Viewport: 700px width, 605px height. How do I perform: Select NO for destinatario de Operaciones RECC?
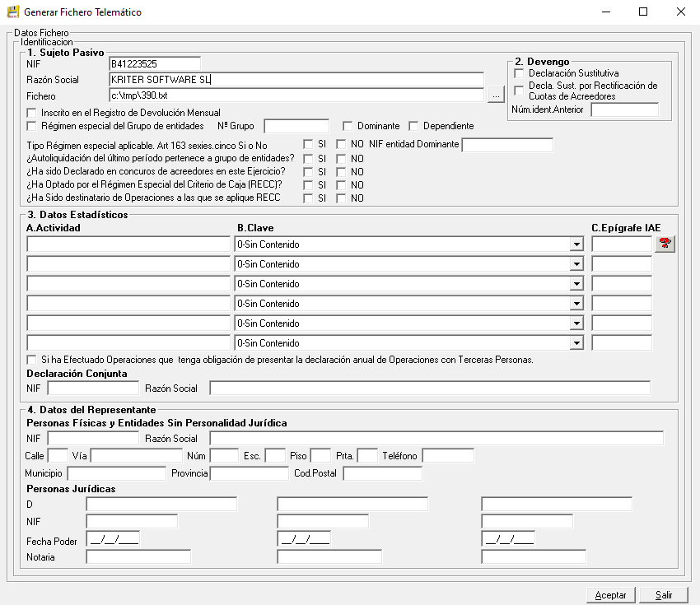pyautogui.click(x=341, y=198)
